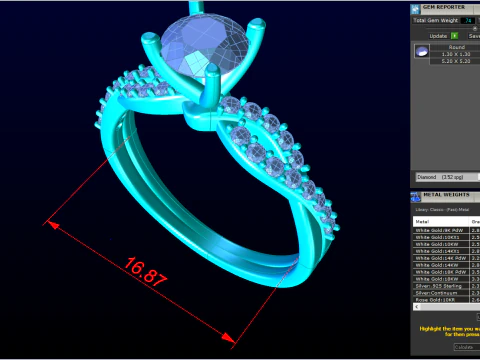
Task: Click the 'METAL WEIGHTS' panel title
Action: [446, 195]
